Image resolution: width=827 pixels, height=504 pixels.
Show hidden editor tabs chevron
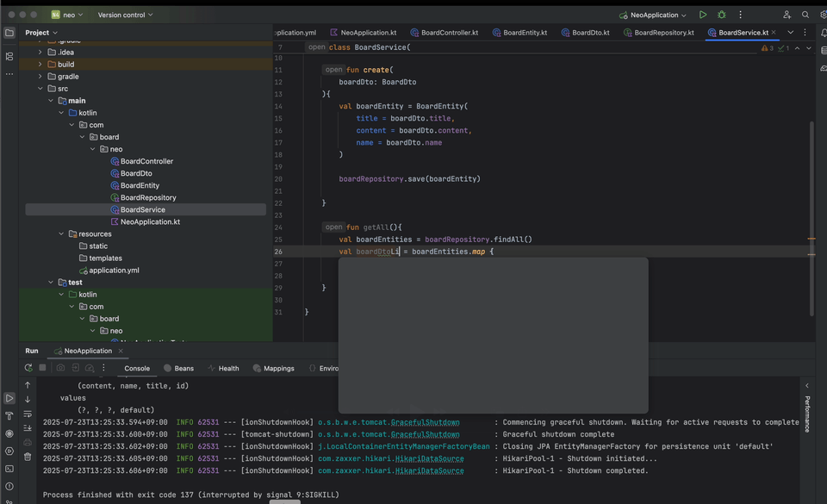(x=790, y=33)
